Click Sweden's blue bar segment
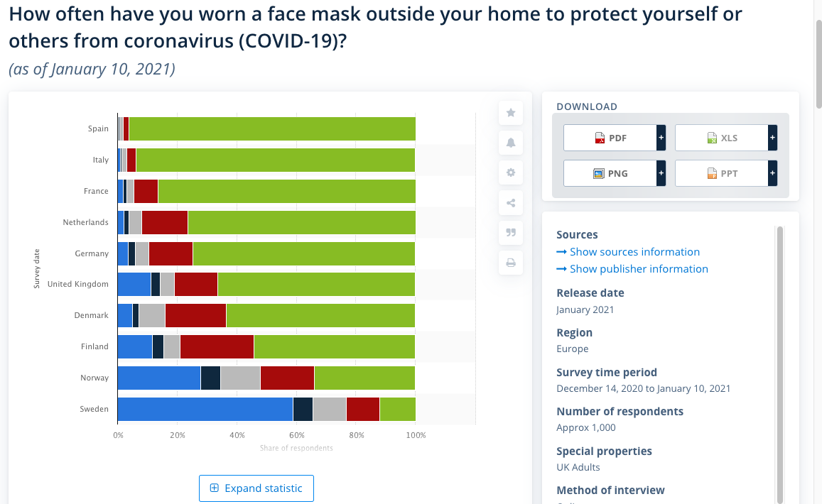The height and width of the screenshot is (504, 822). tap(205, 409)
